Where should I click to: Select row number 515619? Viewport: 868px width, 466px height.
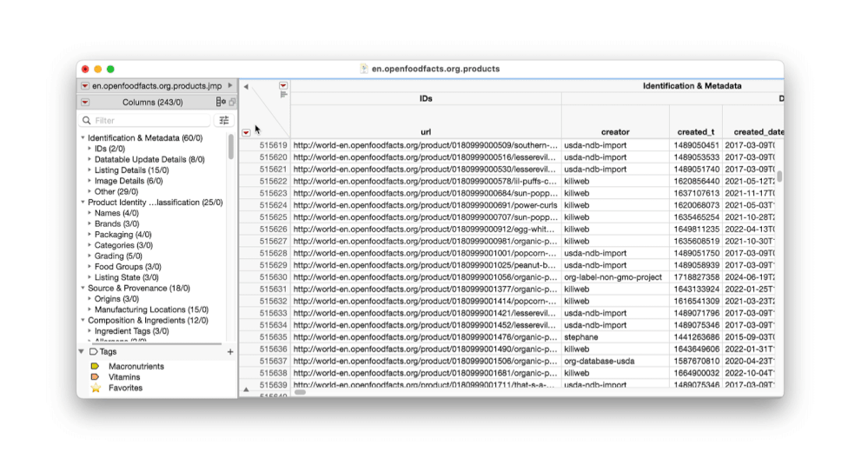click(x=273, y=145)
